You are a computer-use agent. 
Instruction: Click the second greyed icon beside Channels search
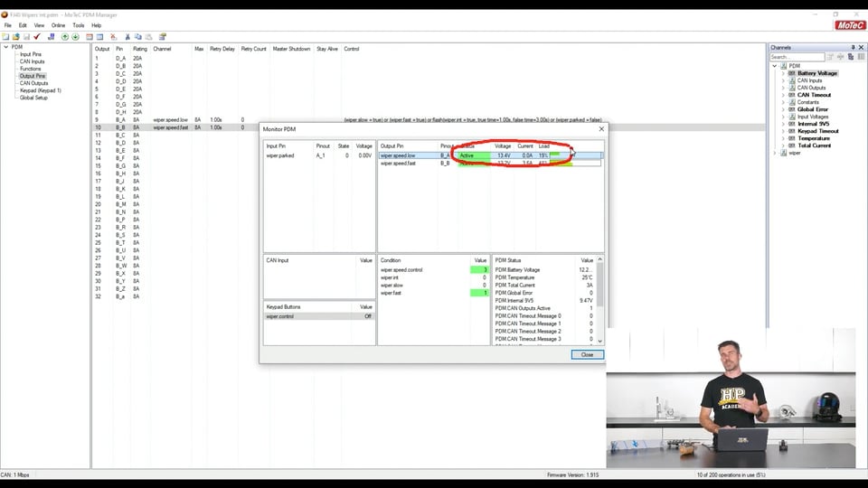click(x=840, y=56)
